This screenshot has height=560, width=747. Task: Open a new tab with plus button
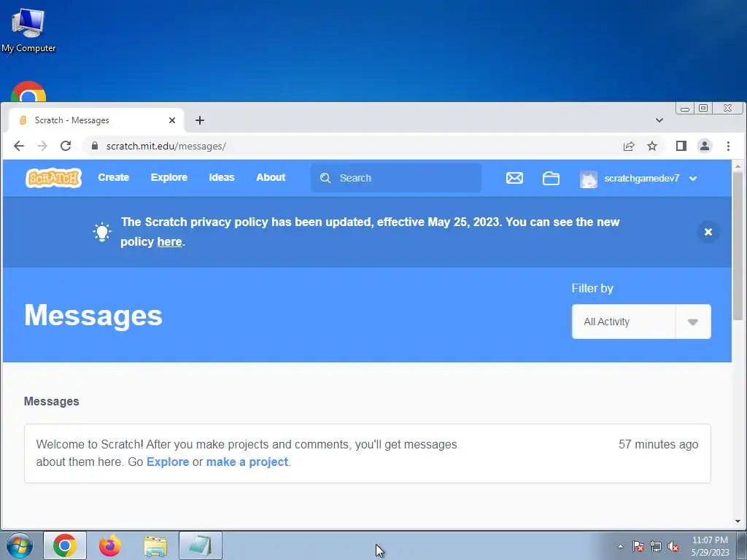200,120
